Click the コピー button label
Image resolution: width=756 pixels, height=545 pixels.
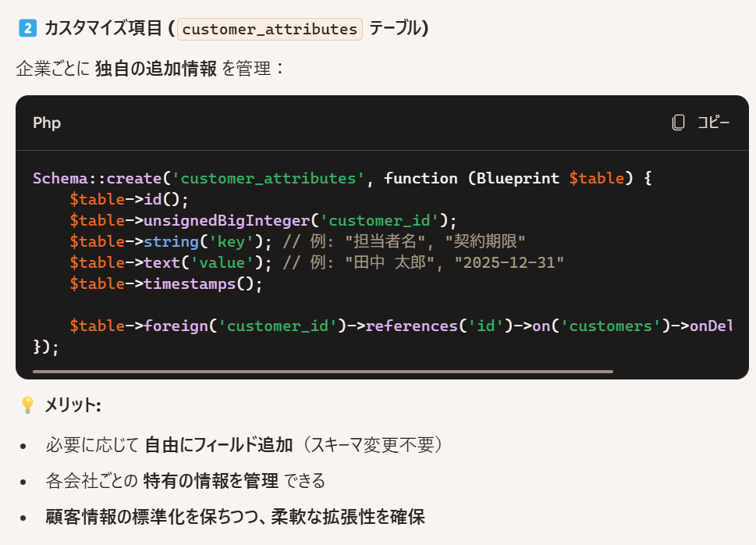click(714, 123)
